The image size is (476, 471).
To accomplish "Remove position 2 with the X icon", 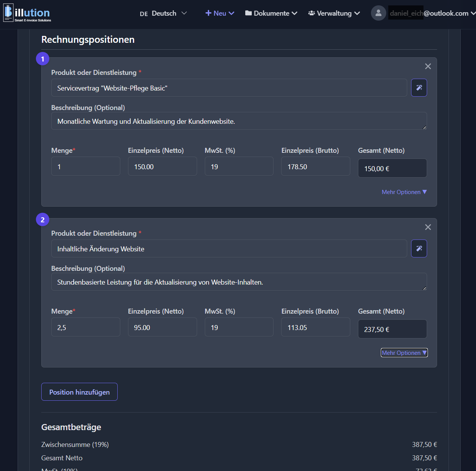I will pos(428,227).
